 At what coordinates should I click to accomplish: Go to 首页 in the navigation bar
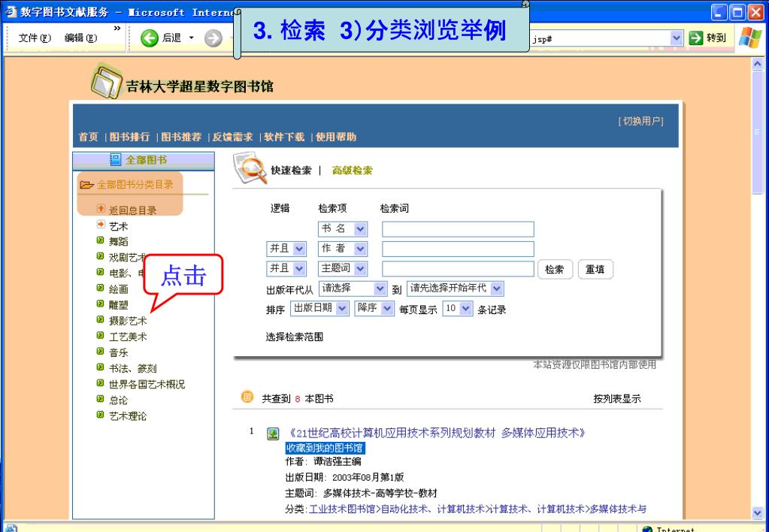point(88,137)
